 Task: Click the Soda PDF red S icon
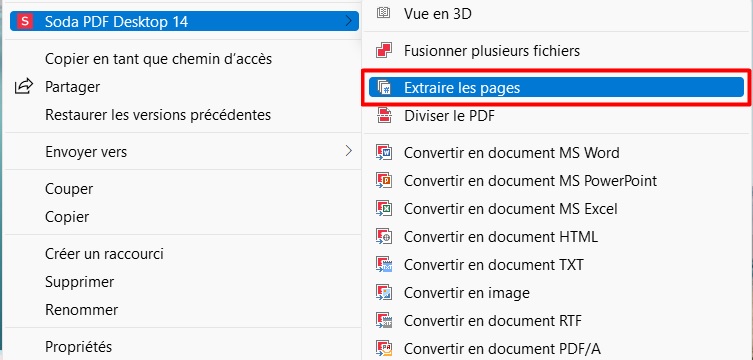click(24, 21)
